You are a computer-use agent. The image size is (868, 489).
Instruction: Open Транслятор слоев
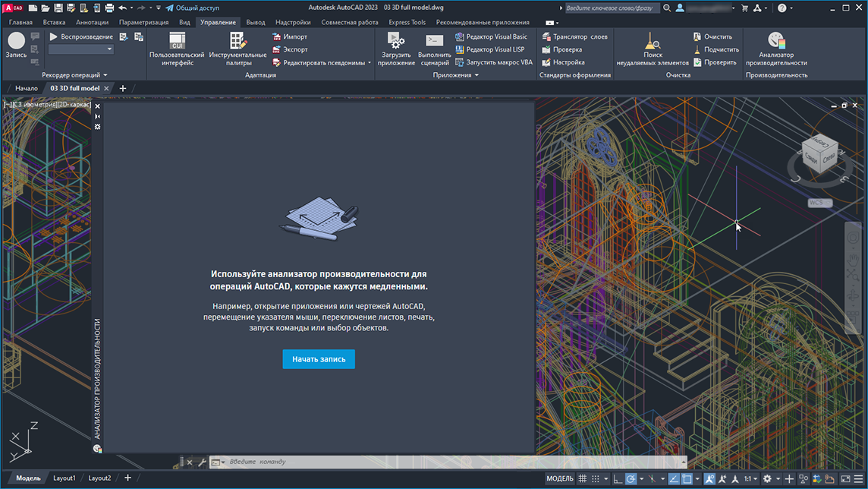pos(574,36)
